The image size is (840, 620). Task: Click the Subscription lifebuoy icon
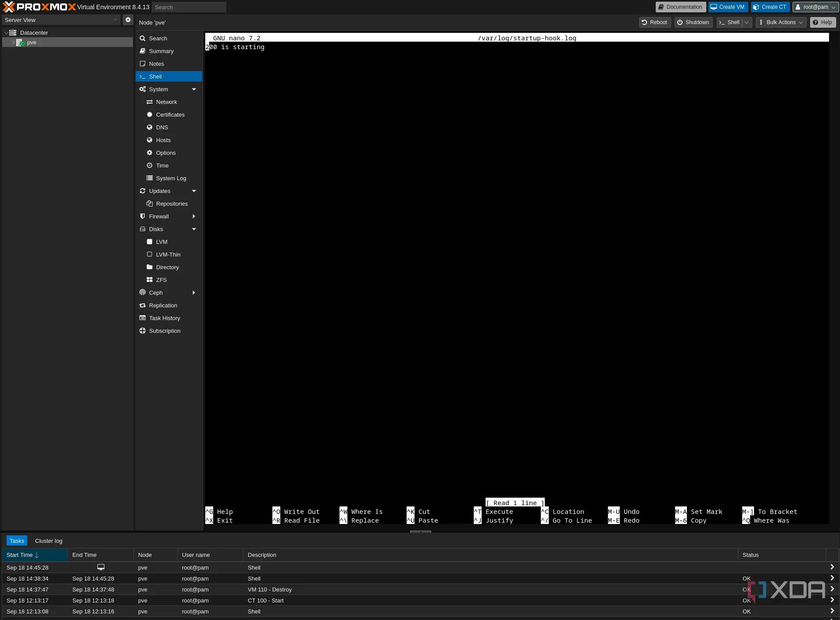pos(143,331)
